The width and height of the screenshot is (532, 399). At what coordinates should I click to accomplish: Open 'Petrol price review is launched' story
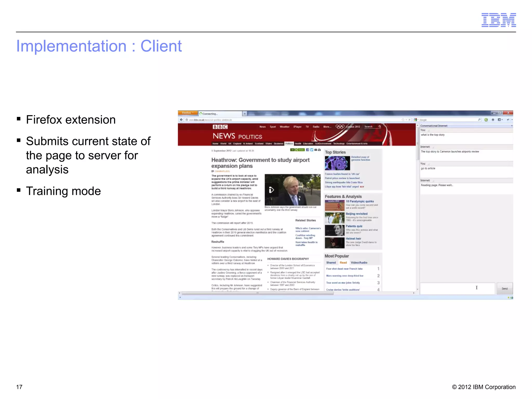click(342, 178)
